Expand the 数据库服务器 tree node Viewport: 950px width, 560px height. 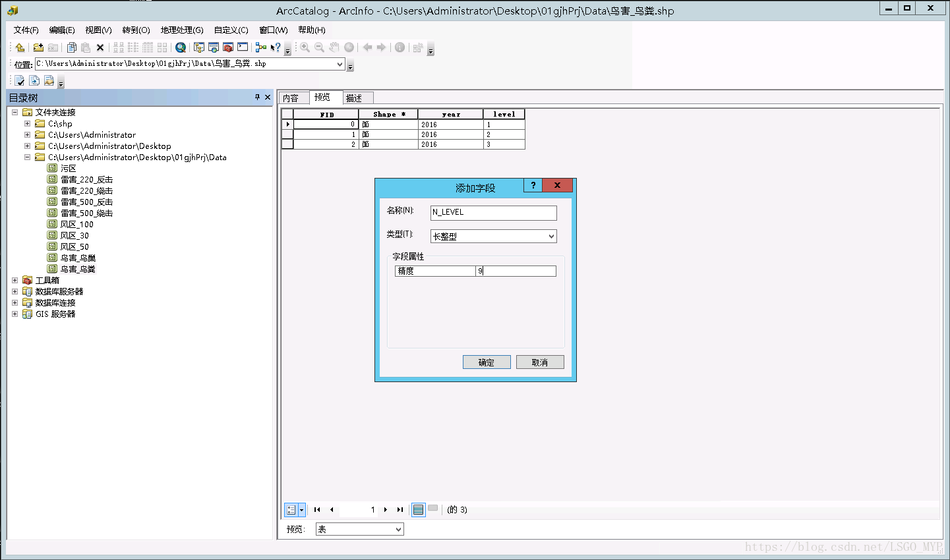(x=15, y=291)
